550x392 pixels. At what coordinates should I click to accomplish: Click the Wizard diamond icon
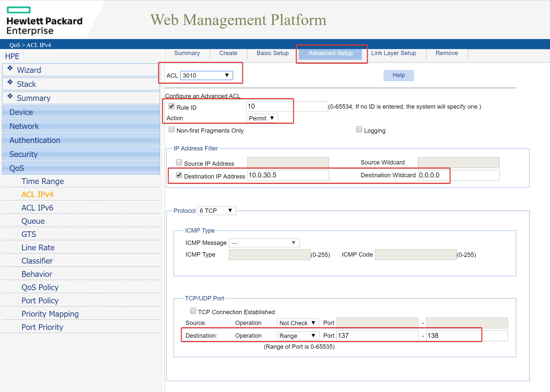coord(10,68)
